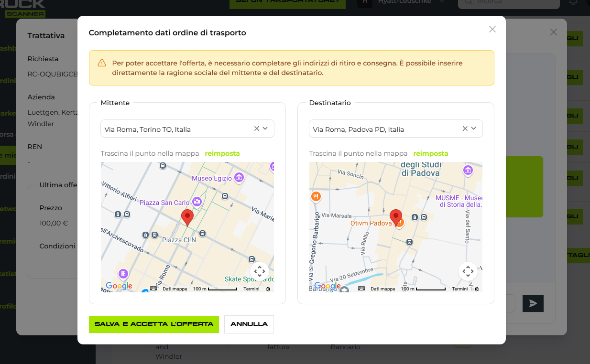Image resolution: width=590 pixels, height=364 pixels.
Task: Click the send arrow button in Trattativa
Action: tap(533, 303)
